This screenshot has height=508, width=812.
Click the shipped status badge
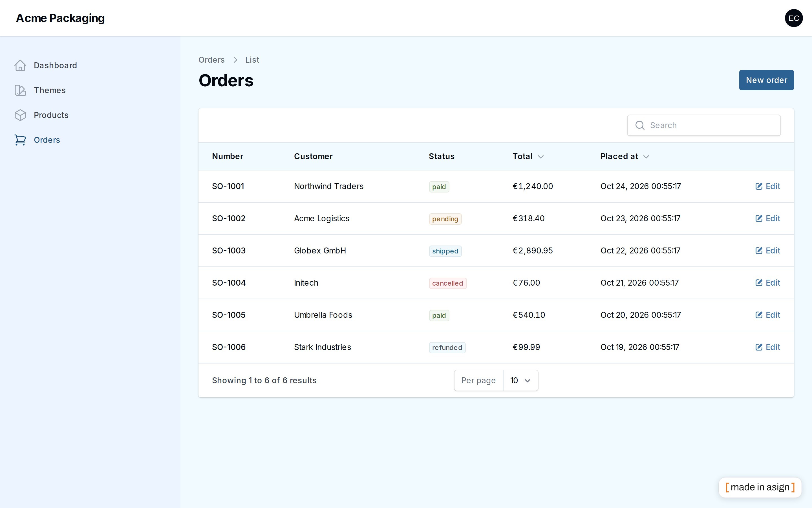point(445,251)
